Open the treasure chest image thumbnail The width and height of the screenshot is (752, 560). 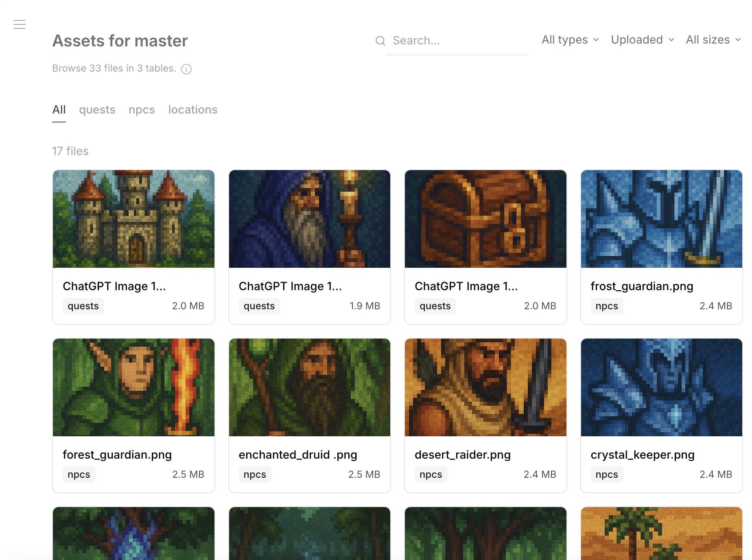[x=485, y=219]
